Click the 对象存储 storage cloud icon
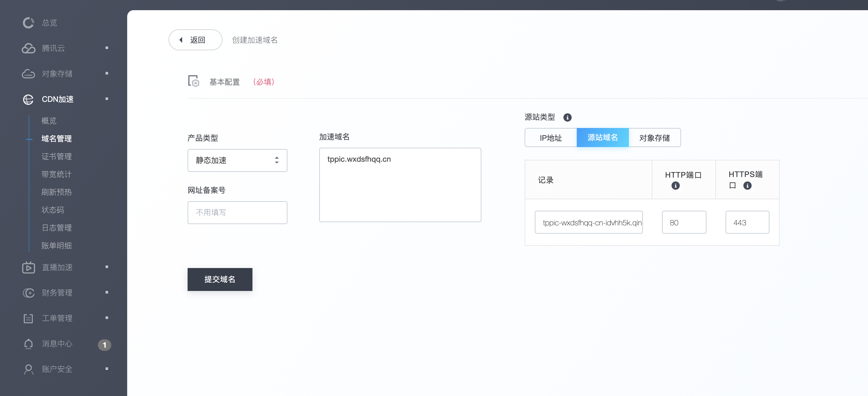 [x=28, y=74]
